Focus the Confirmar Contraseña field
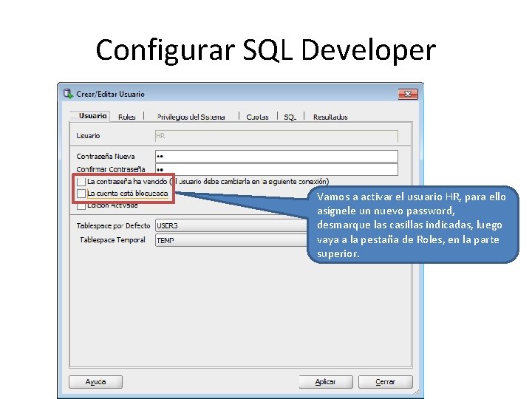 tap(276, 169)
